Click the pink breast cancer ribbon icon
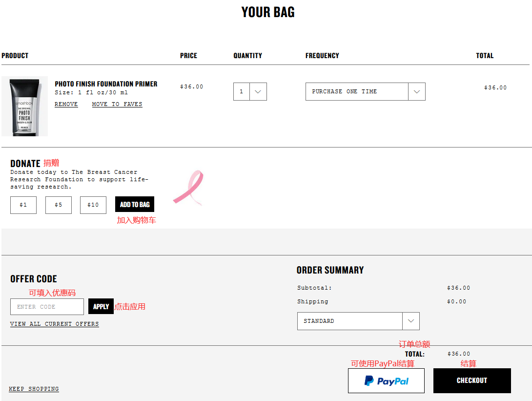This screenshot has height=401, width=532. click(x=188, y=188)
